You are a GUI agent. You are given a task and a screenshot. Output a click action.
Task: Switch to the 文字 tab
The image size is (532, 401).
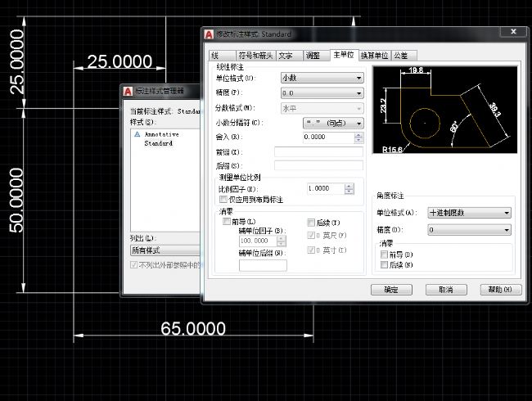click(289, 56)
